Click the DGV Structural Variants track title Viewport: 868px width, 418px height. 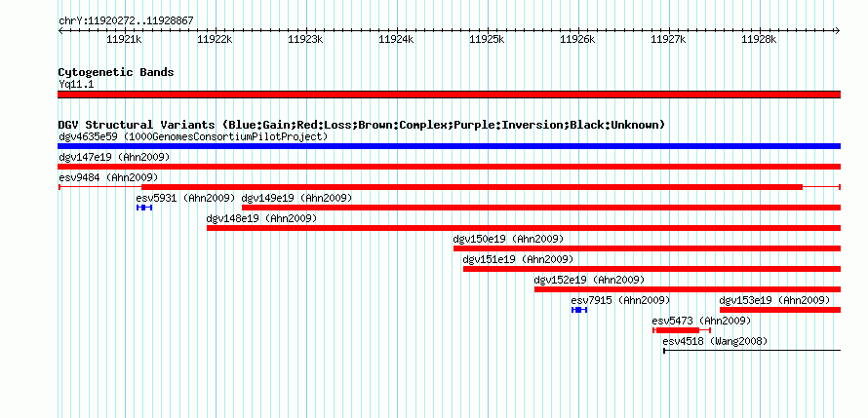[362, 125]
